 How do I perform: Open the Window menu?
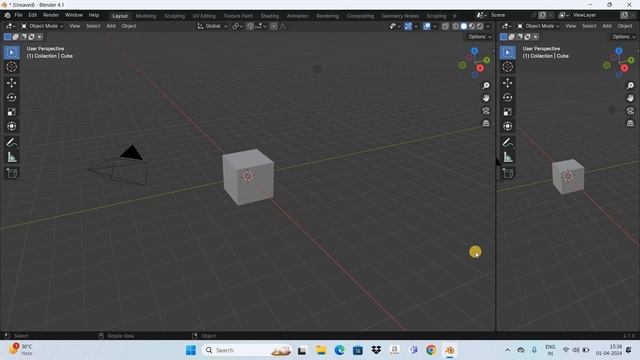[x=74, y=15]
